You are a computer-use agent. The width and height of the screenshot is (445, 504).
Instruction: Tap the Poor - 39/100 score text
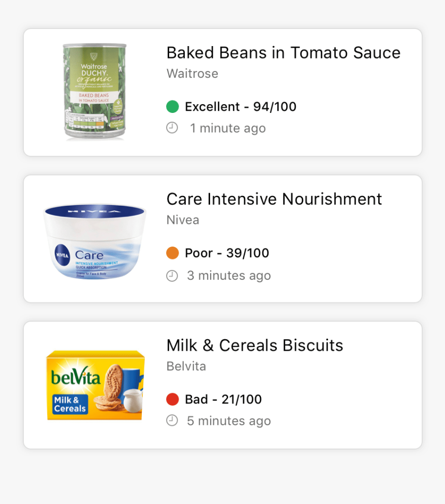click(227, 253)
